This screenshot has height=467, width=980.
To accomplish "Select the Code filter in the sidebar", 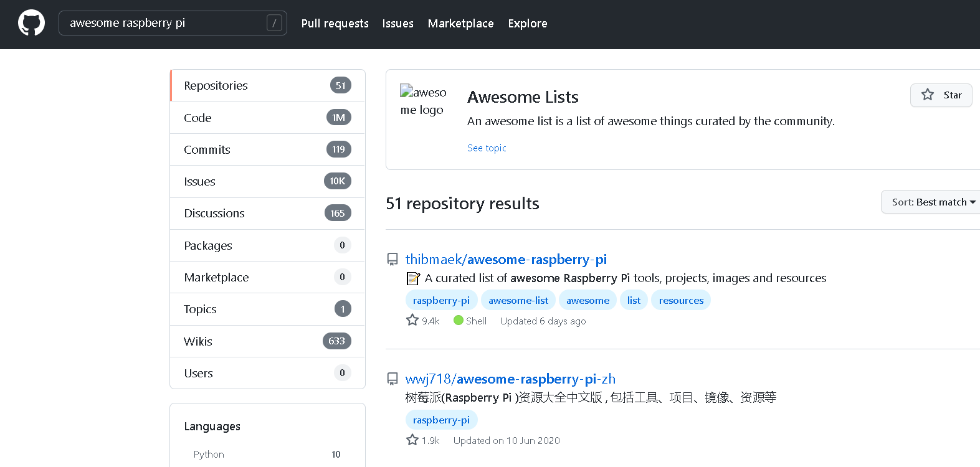I will (267, 118).
